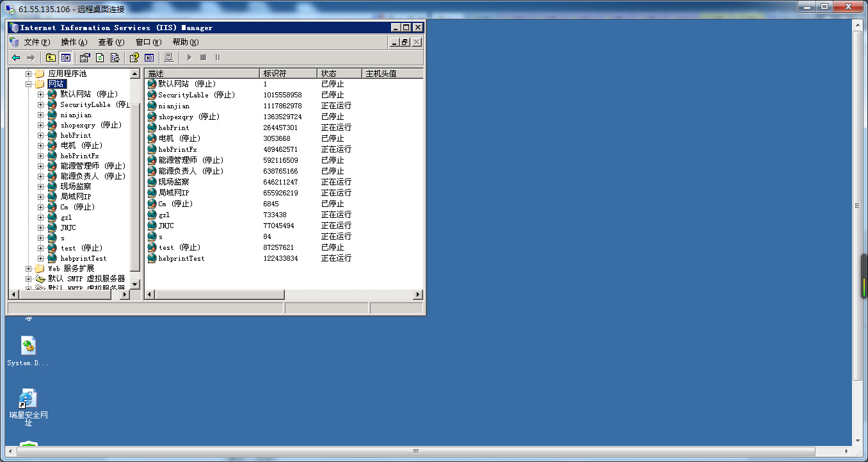Viewport: 868px width, 462px height.
Task: Click the action pane toggle toolbar icon
Action: [x=149, y=58]
